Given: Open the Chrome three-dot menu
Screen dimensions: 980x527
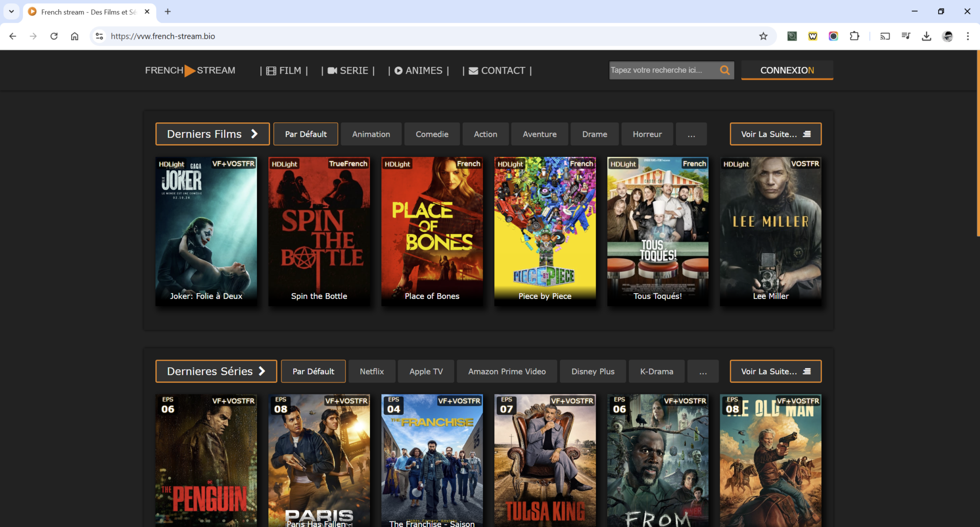Looking at the screenshot, I should [968, 36].
